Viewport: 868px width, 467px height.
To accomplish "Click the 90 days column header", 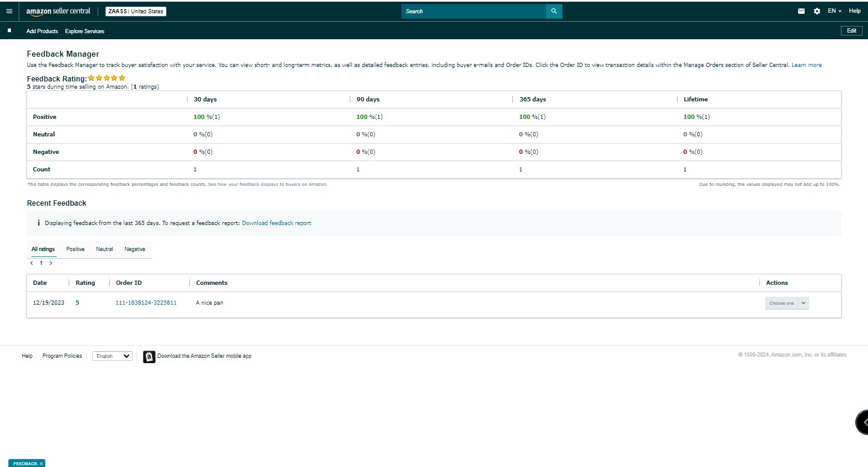I will tap(368, 99).
